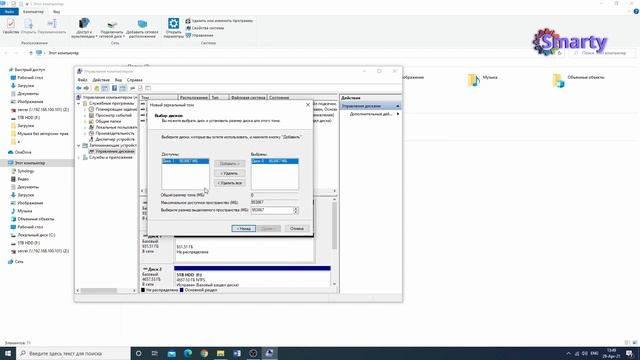Expand Локальные пользователи tree node
This screenshot has height=360, width=640.
(85, 127)
